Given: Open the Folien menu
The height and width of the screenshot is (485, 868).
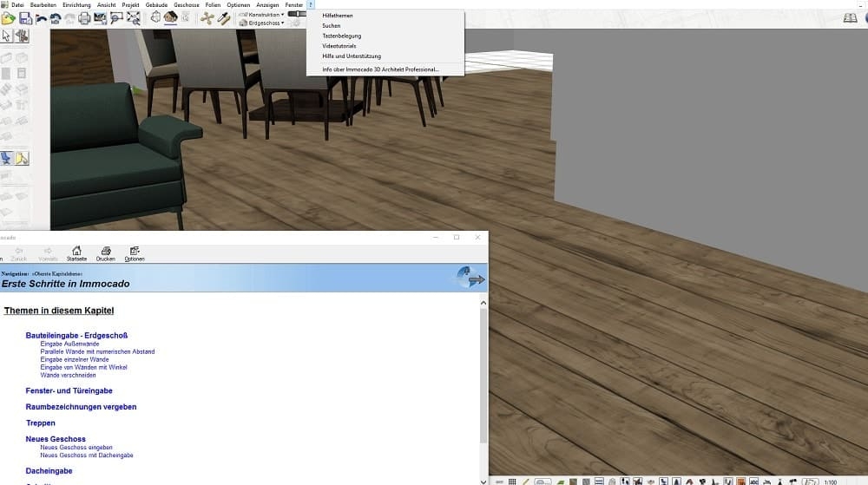Looking at the screenshot, I should [214, 5].
